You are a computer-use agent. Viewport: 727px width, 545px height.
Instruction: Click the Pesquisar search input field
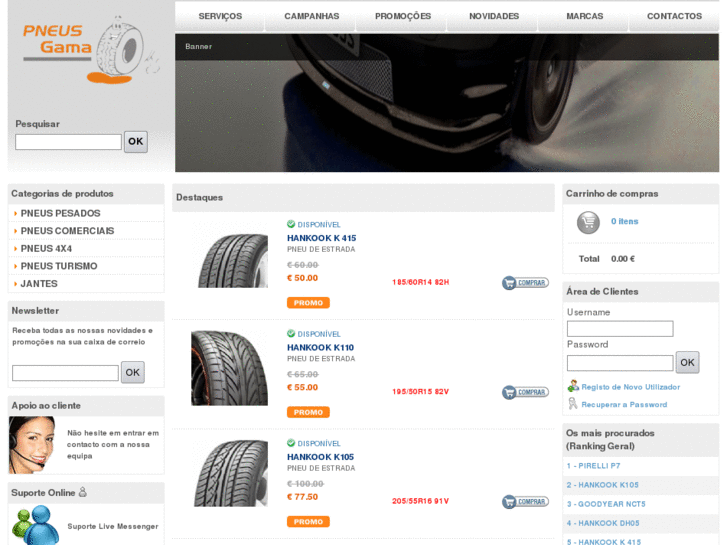(x=68, y=142)
